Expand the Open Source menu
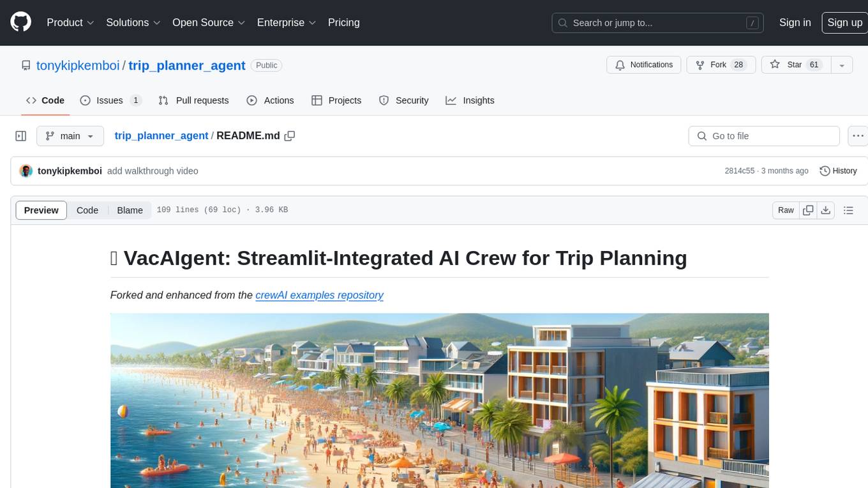 [x=209, y=22]
